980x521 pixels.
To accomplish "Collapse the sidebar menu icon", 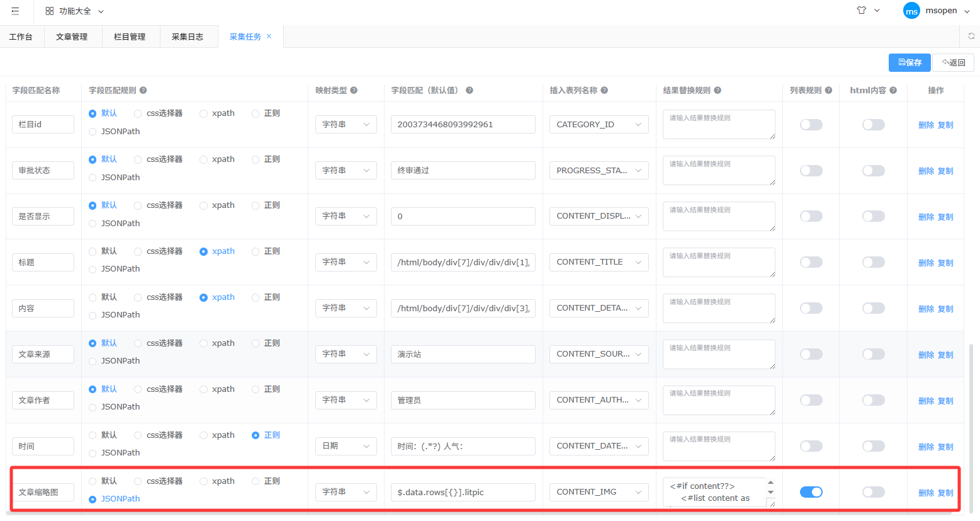I will (x=15, y=11).
